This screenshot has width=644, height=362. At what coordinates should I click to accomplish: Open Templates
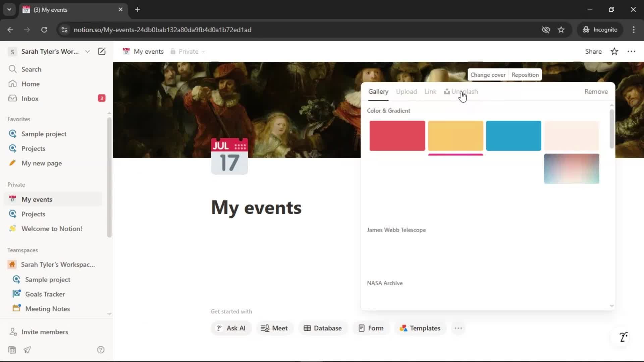420,328
